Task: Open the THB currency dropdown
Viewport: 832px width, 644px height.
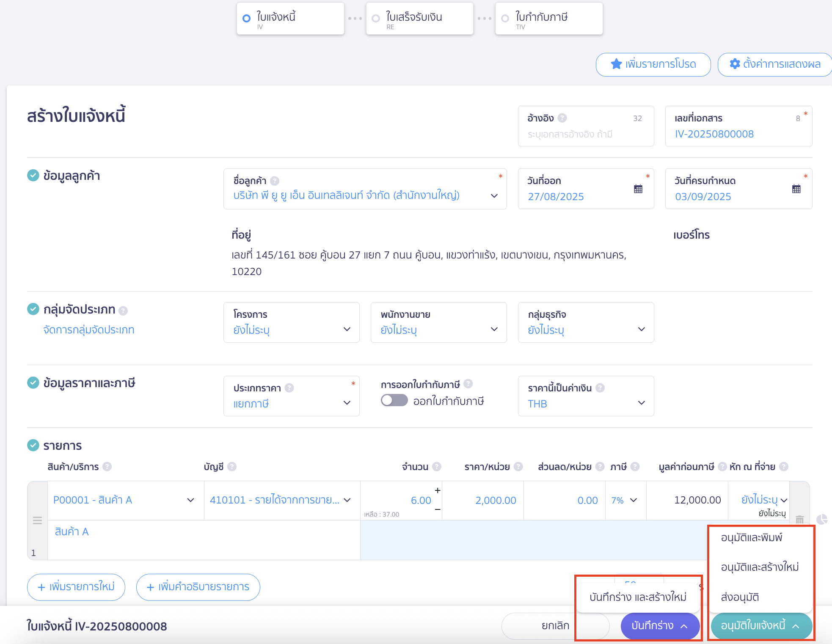Action: coord(586,396)
